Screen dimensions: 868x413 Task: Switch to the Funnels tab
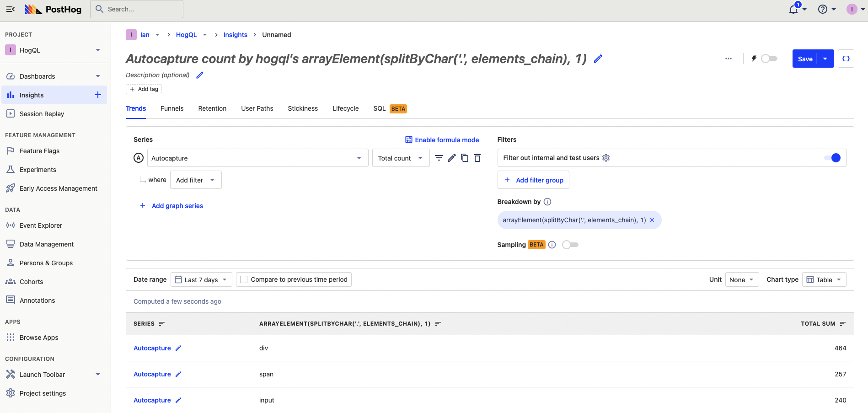[172, 108]
